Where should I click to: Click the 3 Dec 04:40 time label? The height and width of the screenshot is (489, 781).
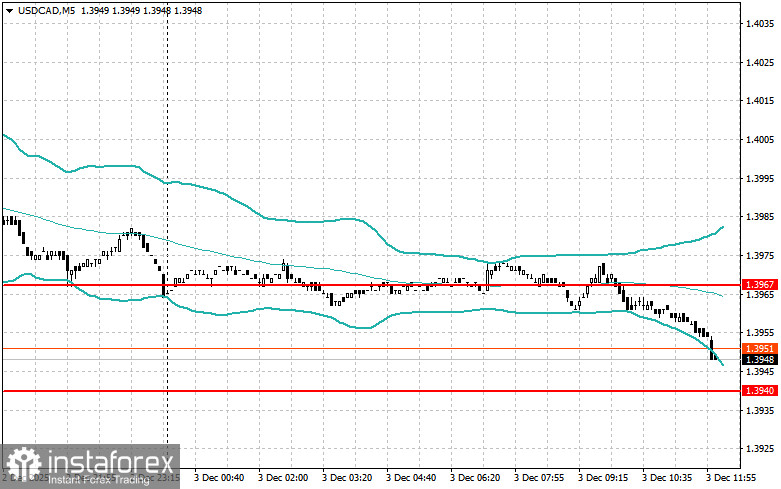[x=411, y=478]
